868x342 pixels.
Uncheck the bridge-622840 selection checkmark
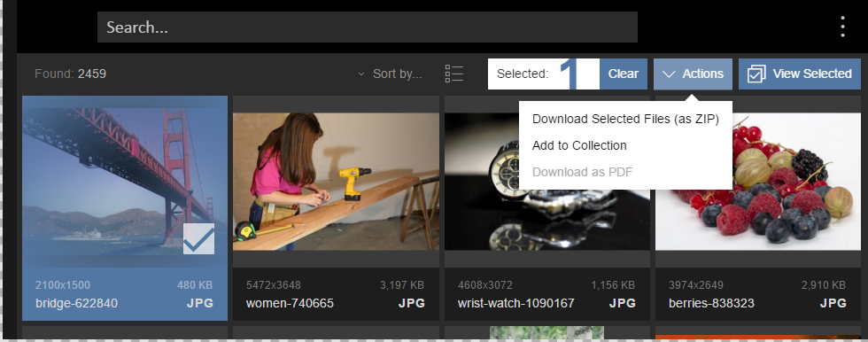point(198,238)
